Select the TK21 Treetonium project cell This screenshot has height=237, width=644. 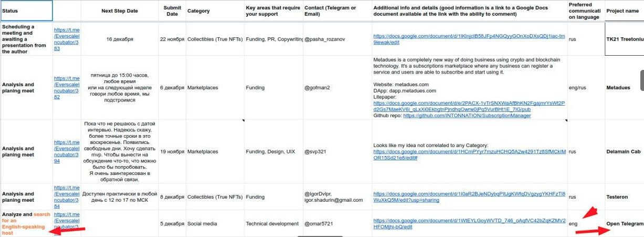click(624, 39)
